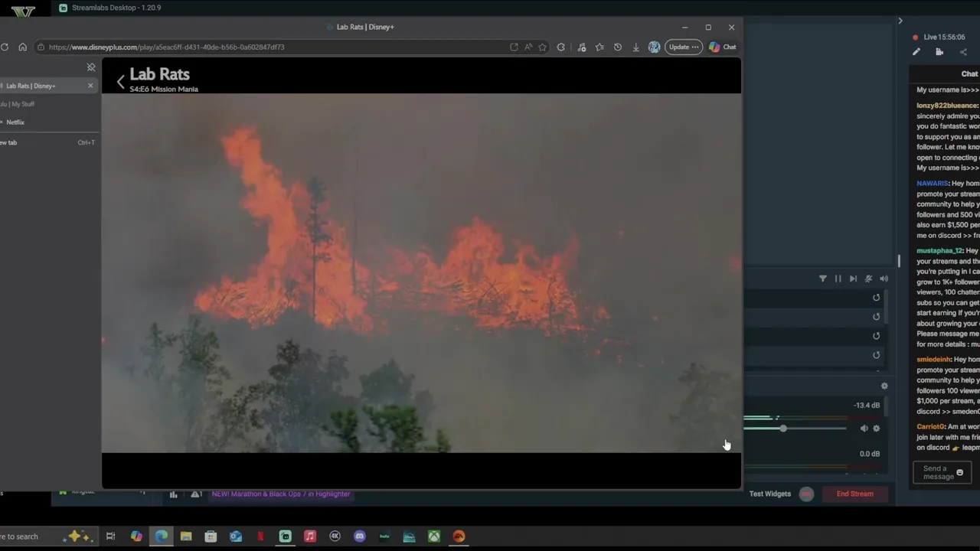Unpin the vertical tabs pane

[91, 67]
